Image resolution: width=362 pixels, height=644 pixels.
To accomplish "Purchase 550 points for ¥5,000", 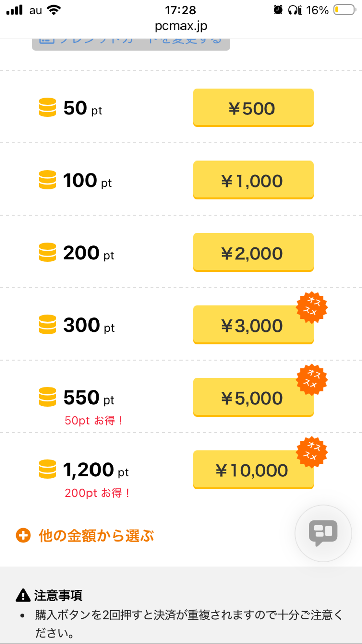I will pyautogui.click(x=253, y=398).
